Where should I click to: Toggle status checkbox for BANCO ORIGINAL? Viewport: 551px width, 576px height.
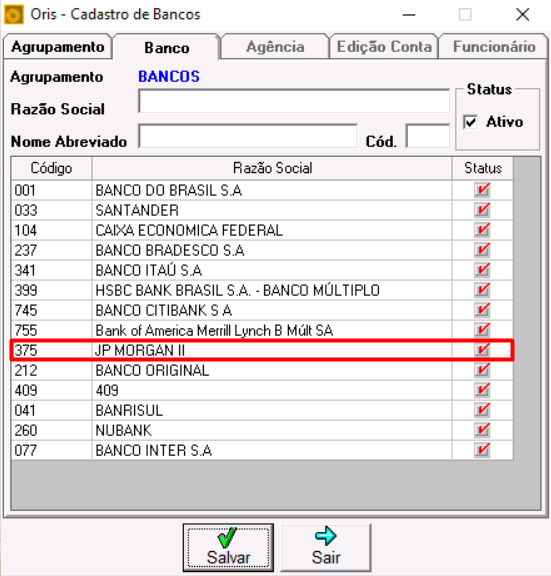pos(482,370)
